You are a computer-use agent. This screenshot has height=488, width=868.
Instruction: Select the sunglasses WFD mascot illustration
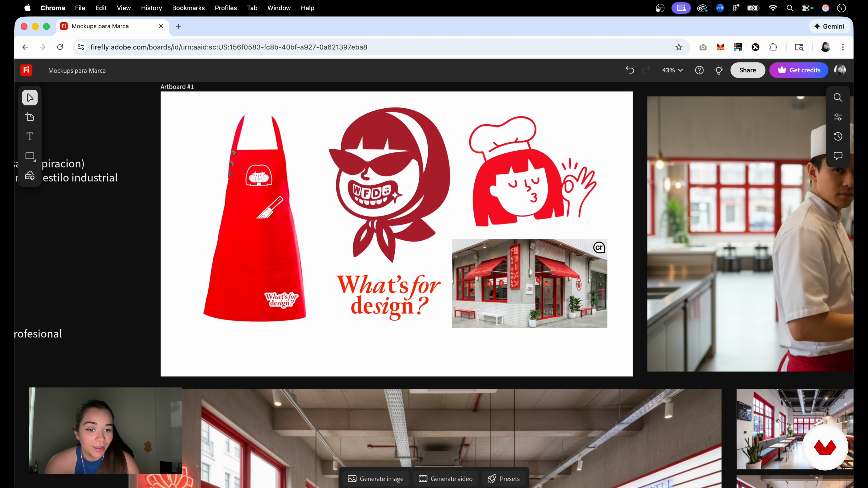click(389, 185)
